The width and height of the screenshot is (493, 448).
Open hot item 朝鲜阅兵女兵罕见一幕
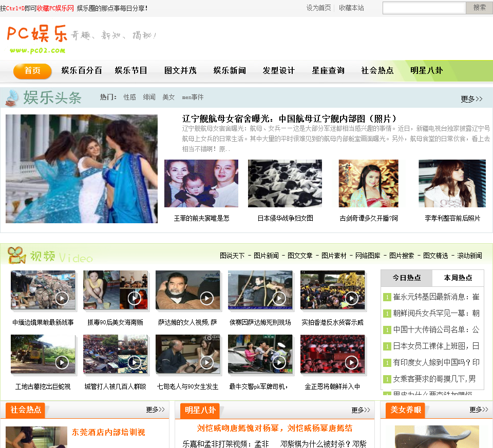point(436,313)
